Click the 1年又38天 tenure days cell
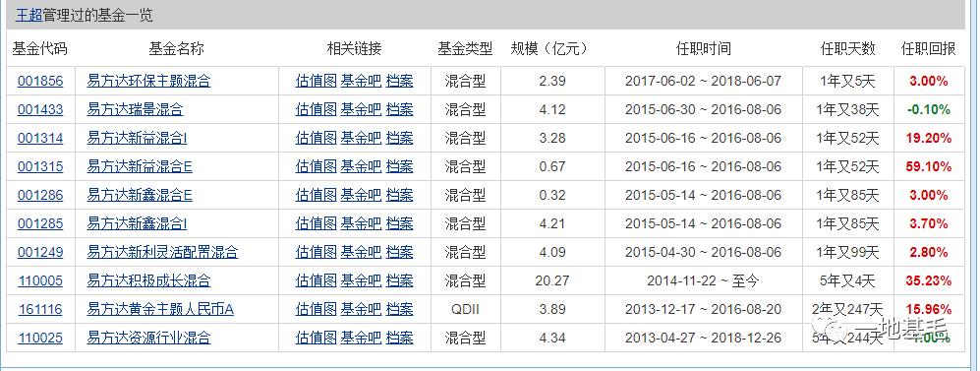Viewport: 980px width, 371px height. tap(847, 109)
